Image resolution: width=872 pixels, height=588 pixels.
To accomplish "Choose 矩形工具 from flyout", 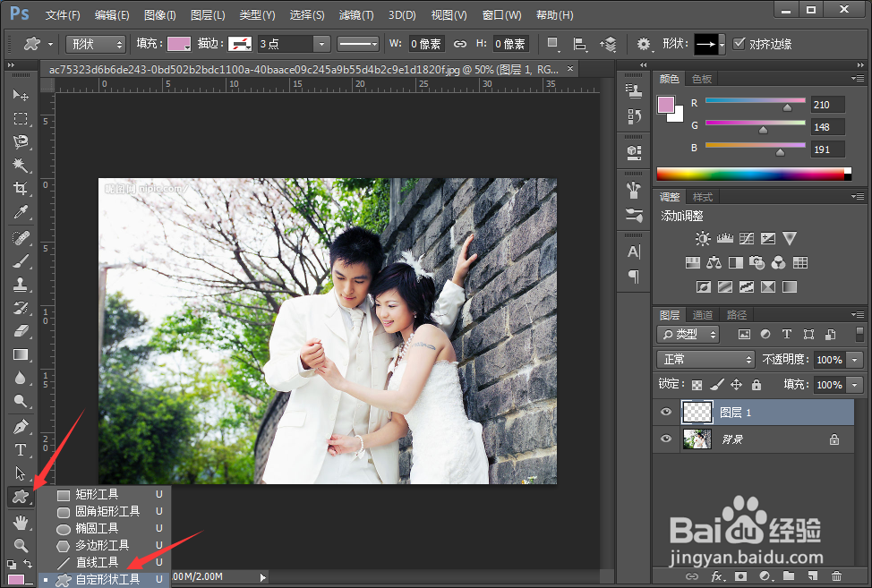I will pos(105,494).
